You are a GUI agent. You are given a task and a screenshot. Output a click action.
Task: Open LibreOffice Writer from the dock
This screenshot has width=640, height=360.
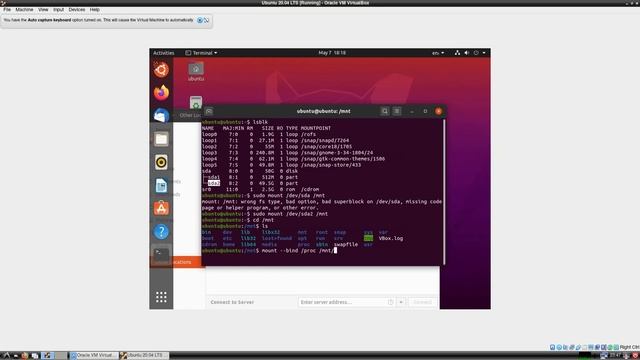tap(161, 186)
